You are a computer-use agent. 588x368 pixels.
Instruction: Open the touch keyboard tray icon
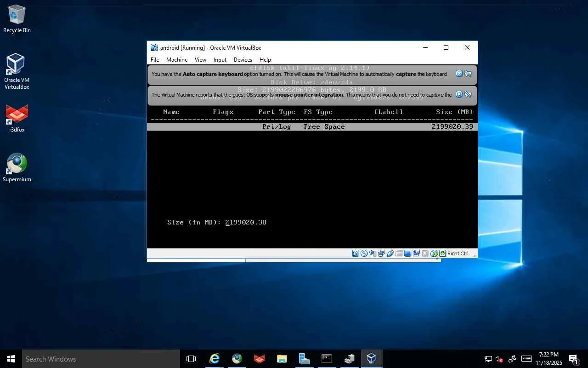pos(527,359)
